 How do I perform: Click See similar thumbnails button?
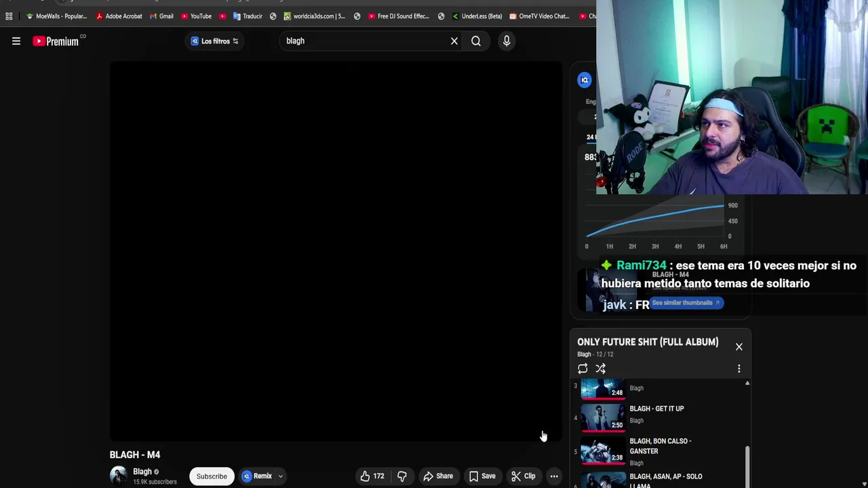click(686, 303)
